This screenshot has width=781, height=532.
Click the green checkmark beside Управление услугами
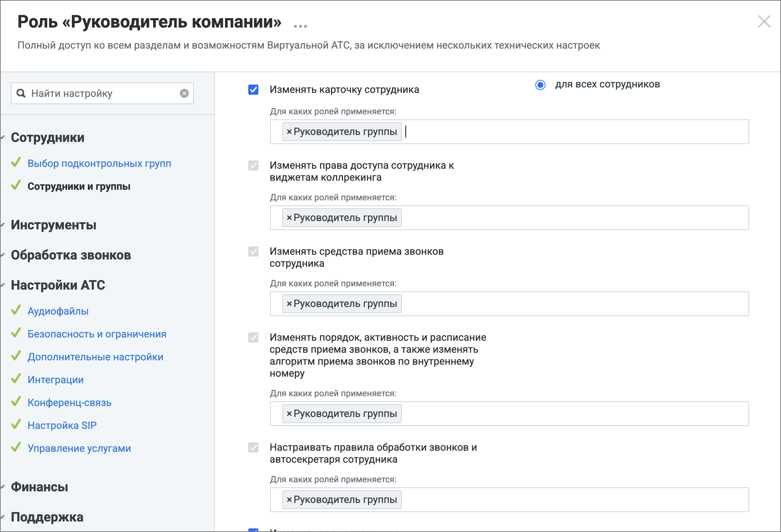(x=16, y=447)
